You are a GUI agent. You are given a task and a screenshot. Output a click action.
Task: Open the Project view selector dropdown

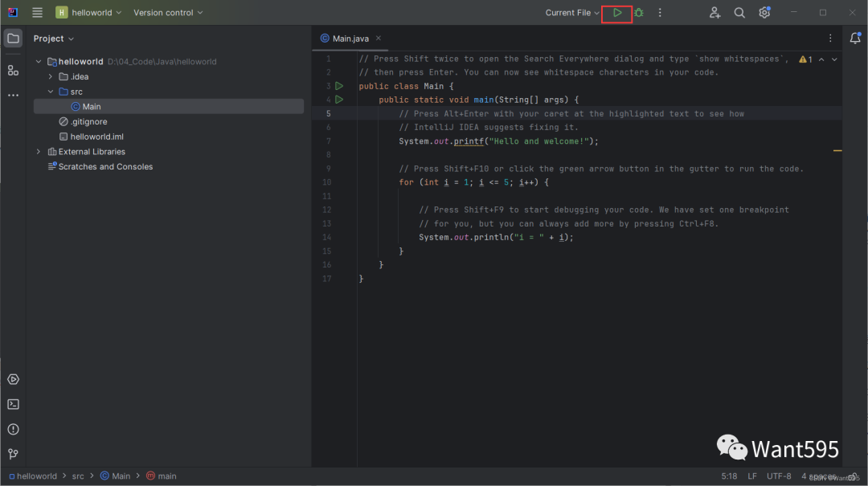pyautogui.click(x=54, y=39)
